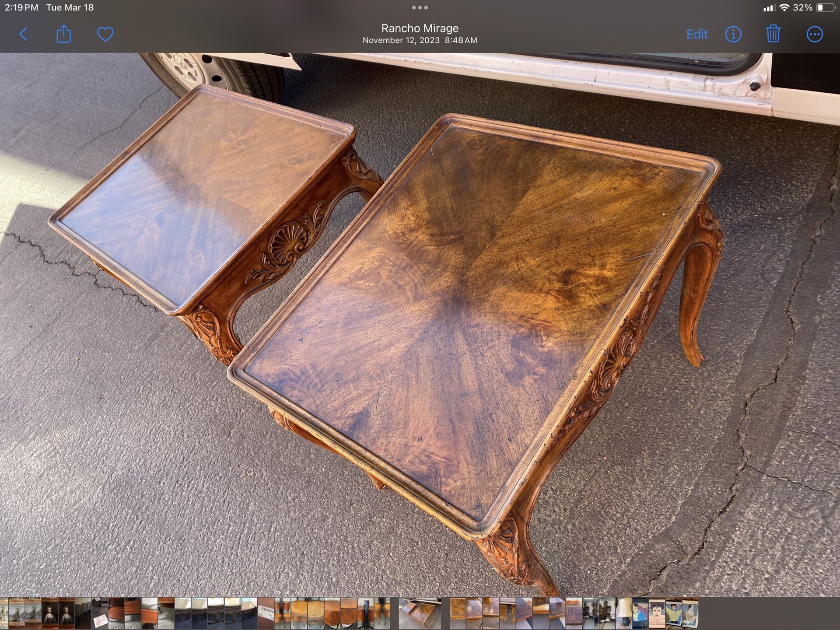Open the woman portrait painting thumbnail

tap(50, 613)
